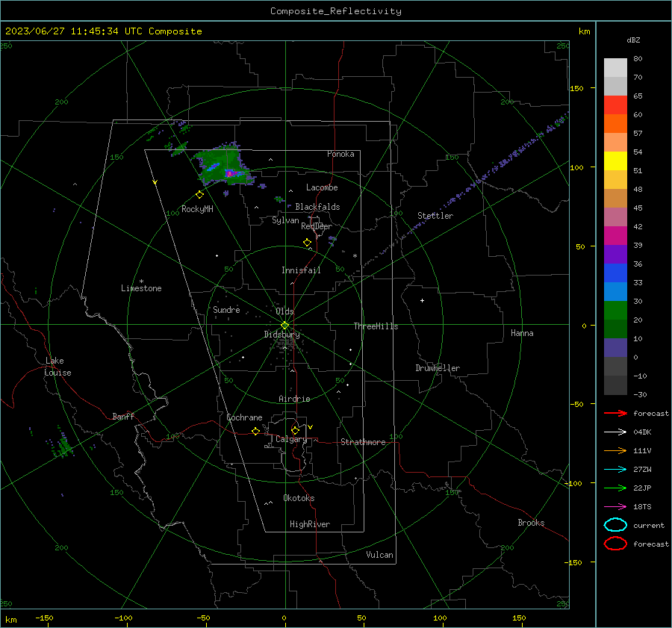Click the Composite_Reflectivity title text

[336, 11]
